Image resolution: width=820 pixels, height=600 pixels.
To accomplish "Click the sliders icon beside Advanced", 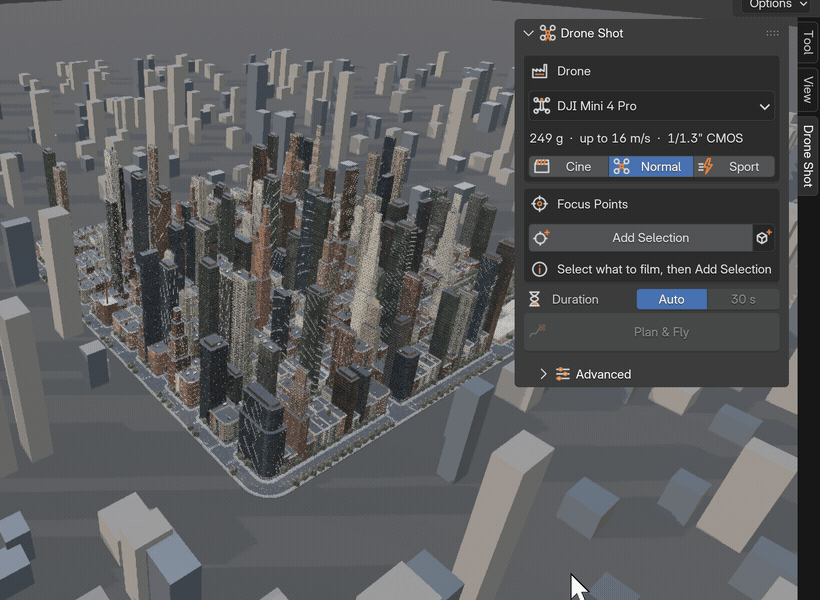I will coord(563,374).
